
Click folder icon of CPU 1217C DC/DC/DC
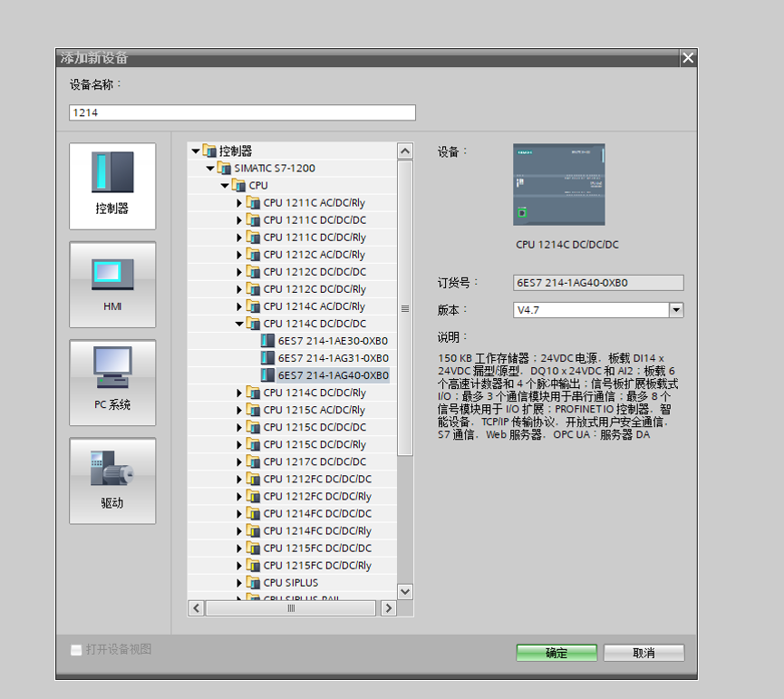click(x=254, y=461)
